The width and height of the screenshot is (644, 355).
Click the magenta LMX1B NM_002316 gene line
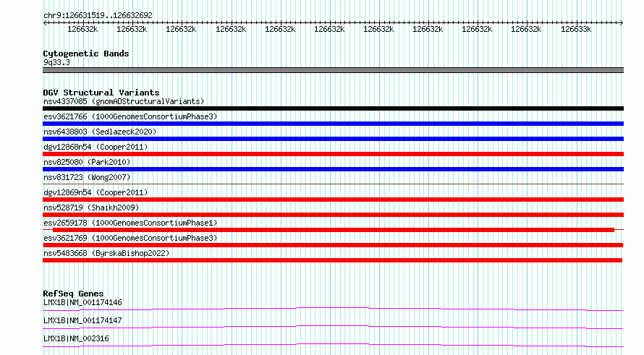tap(333, 345)
